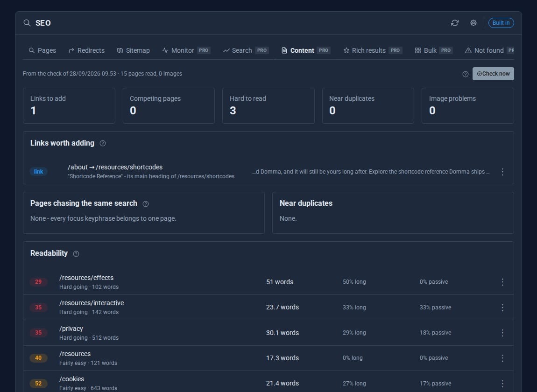Image resolution: width=537 pixels, height=392 pixels.
Task: Open the Rich results tab
Action: [372, 50]
